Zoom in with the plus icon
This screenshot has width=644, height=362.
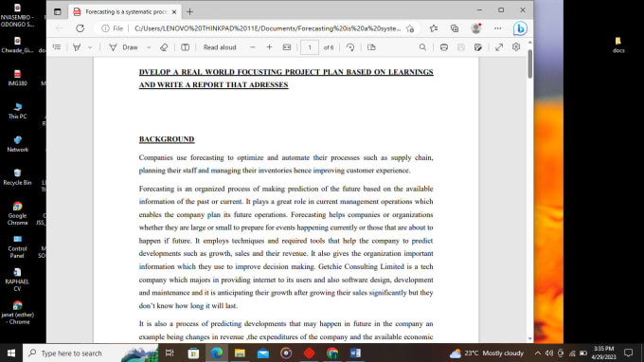(x=269, y=47)
